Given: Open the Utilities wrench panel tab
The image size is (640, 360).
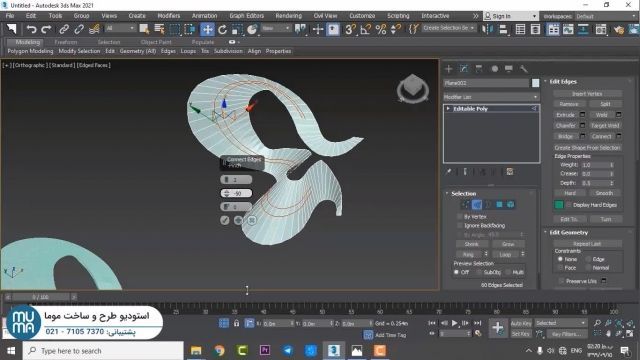Looking at the screenshot, I should click(524, 69).
